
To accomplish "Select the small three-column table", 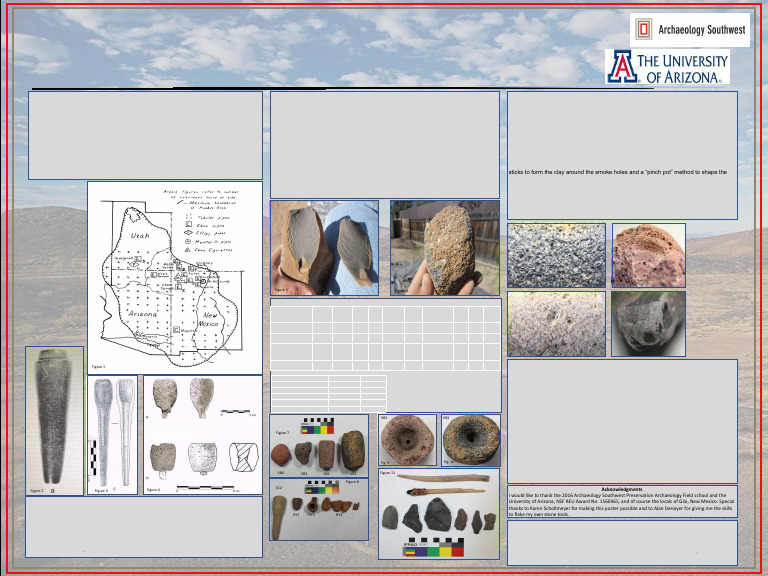I will pyautogui.click(x=329, y=392).
